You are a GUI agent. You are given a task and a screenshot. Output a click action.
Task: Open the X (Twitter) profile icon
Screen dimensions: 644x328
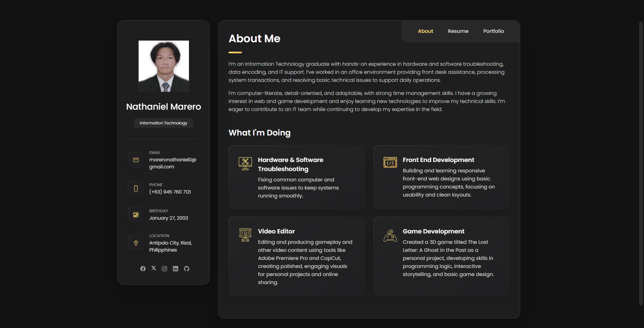click(x=153, y=268)
